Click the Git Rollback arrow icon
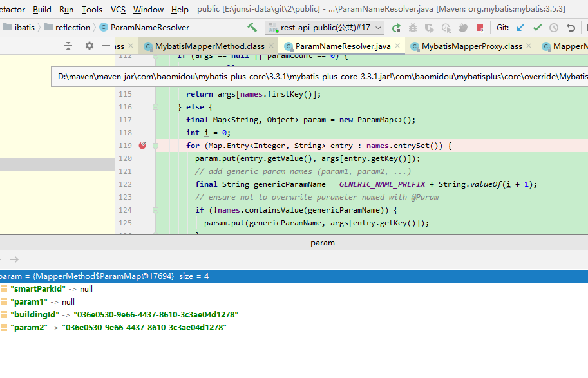This screenshot has height=378, width=588. 571,28
